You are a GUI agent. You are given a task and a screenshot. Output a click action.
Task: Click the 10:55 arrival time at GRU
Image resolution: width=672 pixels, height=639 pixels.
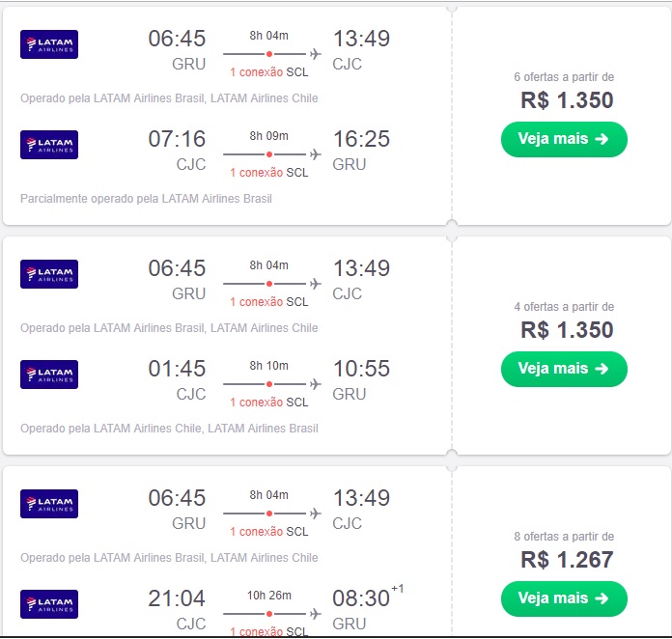(x=361, y=369)
